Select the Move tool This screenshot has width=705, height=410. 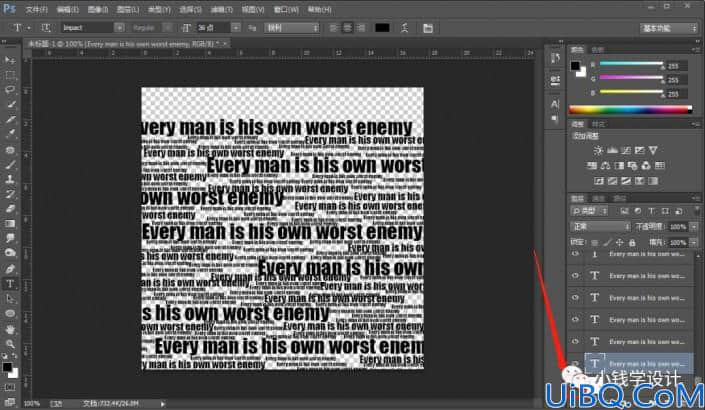click(x=10, y=60)
